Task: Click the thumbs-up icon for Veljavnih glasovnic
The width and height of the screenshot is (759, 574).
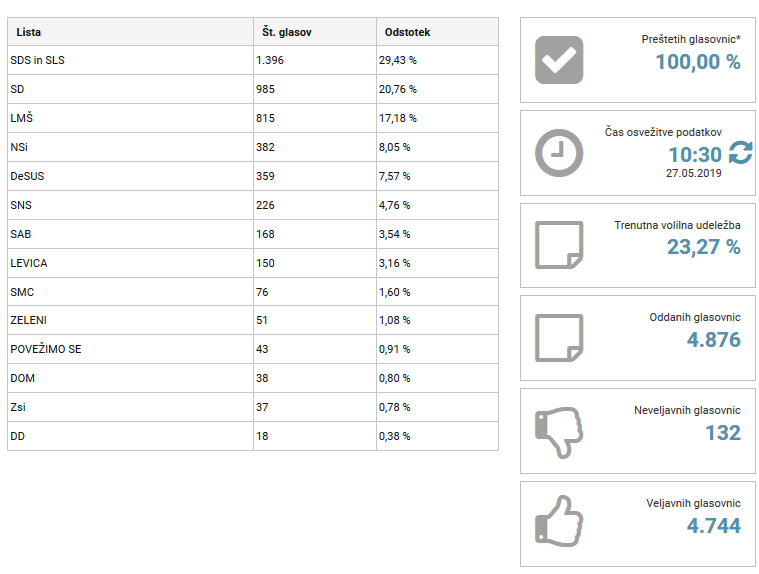Action: pos(559,522)
